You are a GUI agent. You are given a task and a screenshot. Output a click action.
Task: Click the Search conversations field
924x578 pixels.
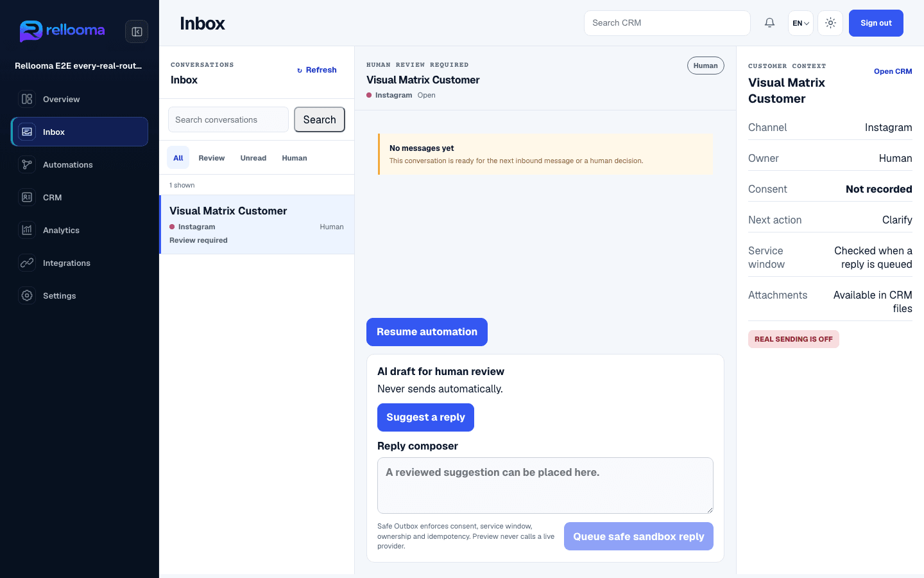pos(228,119)
